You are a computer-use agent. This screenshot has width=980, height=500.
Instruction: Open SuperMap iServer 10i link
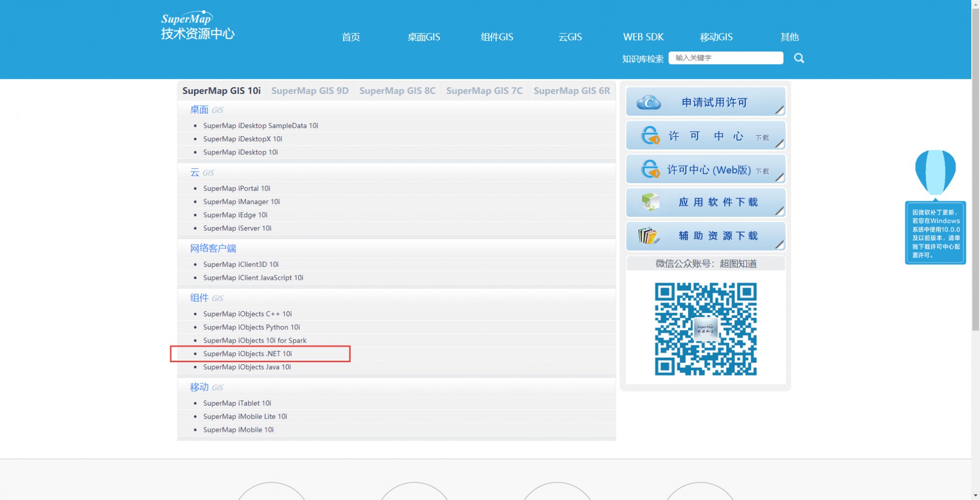[237, 228]
